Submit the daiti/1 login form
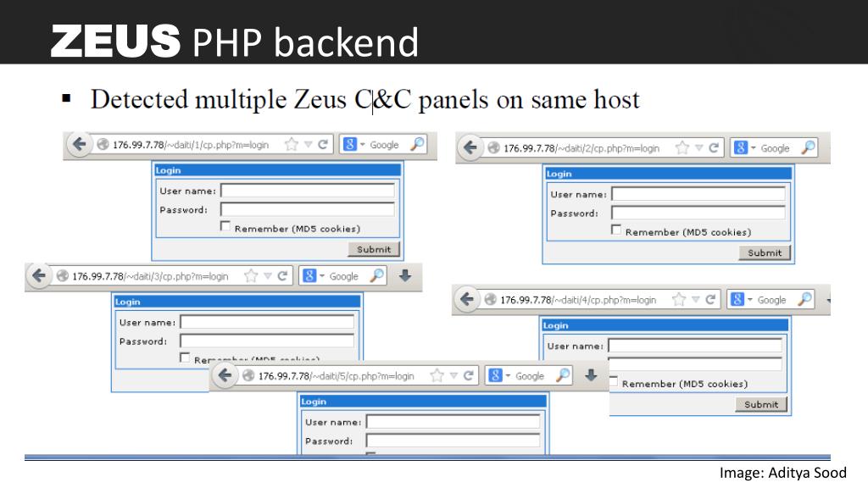Viewport: 868px width, 488px height. pyautogui.click(x=374, y=249)
